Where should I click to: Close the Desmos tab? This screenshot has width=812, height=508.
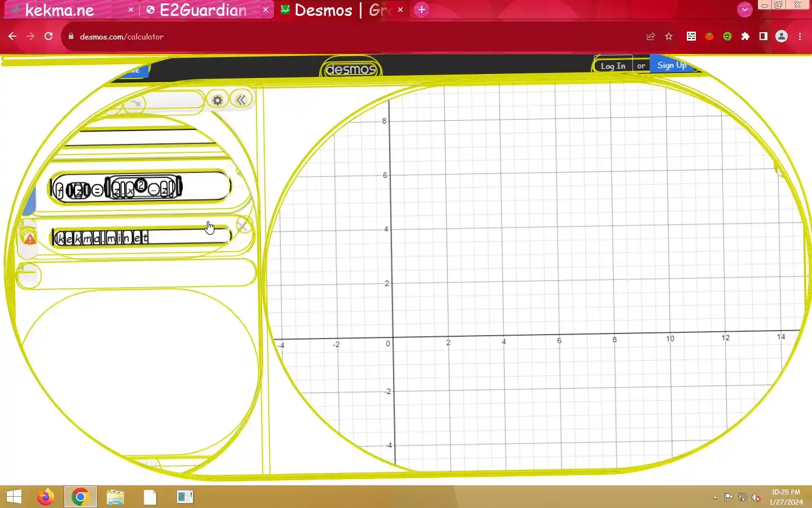400,10
